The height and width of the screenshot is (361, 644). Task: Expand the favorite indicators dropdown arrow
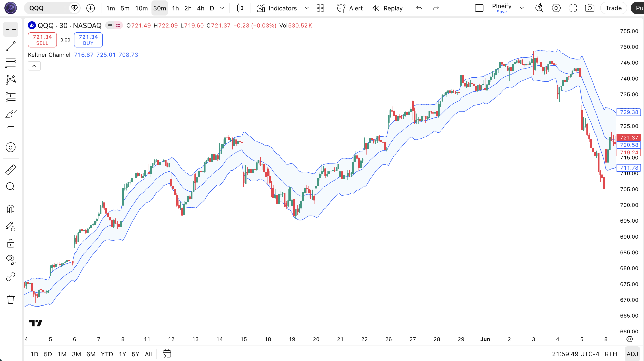click(306, 8)
